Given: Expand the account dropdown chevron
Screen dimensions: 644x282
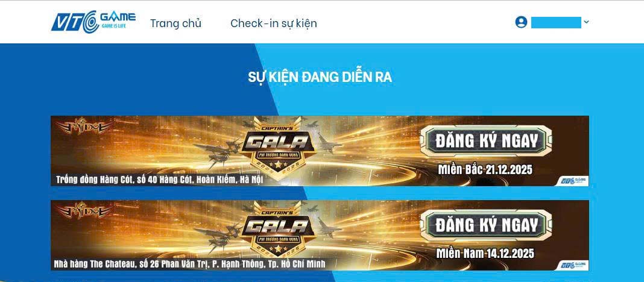Looking at the screenshot, I should coord(586,22).
